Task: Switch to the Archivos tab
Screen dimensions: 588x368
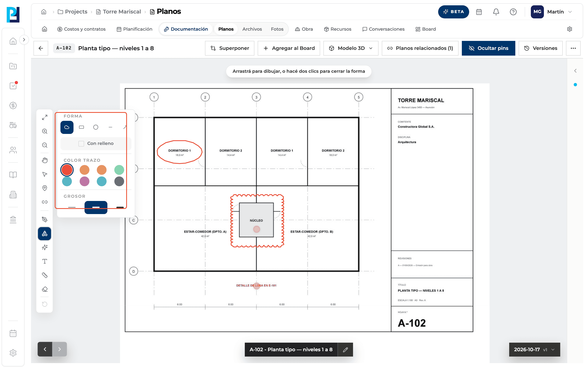Action: click(x=252, y=29)
